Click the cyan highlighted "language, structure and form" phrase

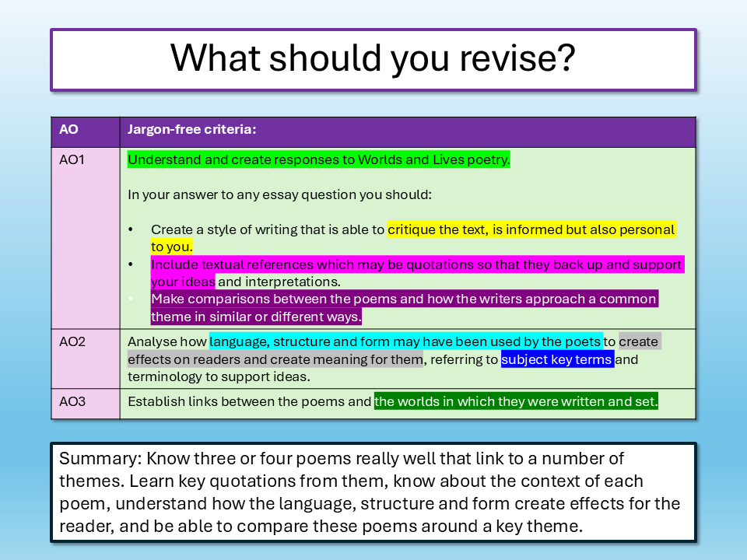click(x=405, y=341)
